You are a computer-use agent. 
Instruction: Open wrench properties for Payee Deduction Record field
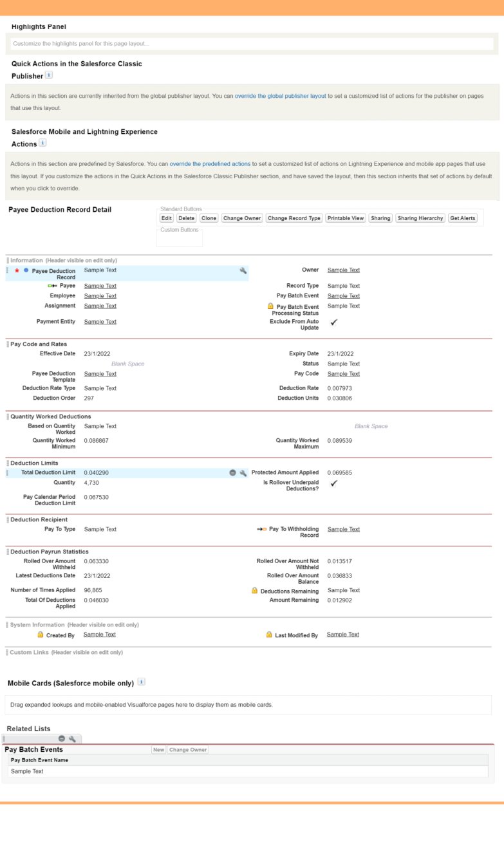[243, 271]
